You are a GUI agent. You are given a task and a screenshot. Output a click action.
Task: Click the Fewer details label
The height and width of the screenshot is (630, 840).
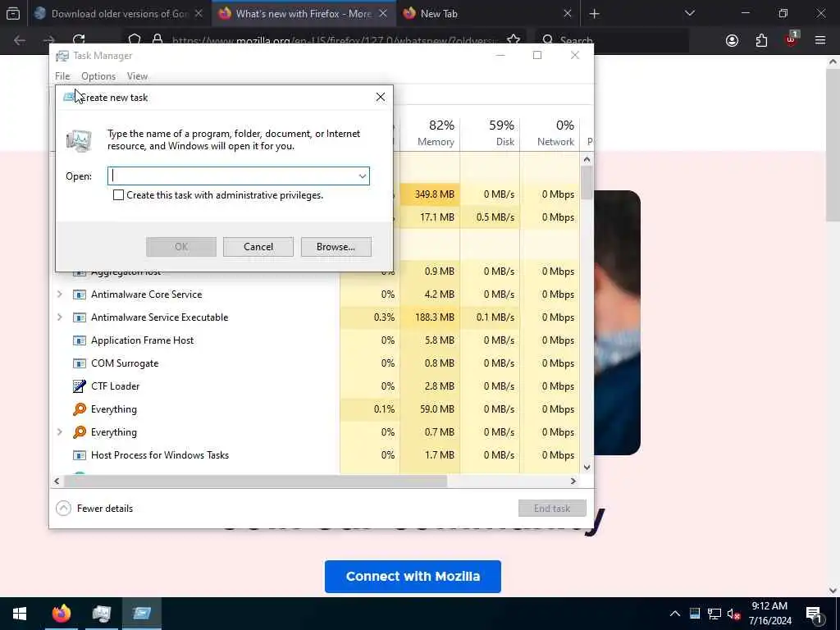coord(105,509)
